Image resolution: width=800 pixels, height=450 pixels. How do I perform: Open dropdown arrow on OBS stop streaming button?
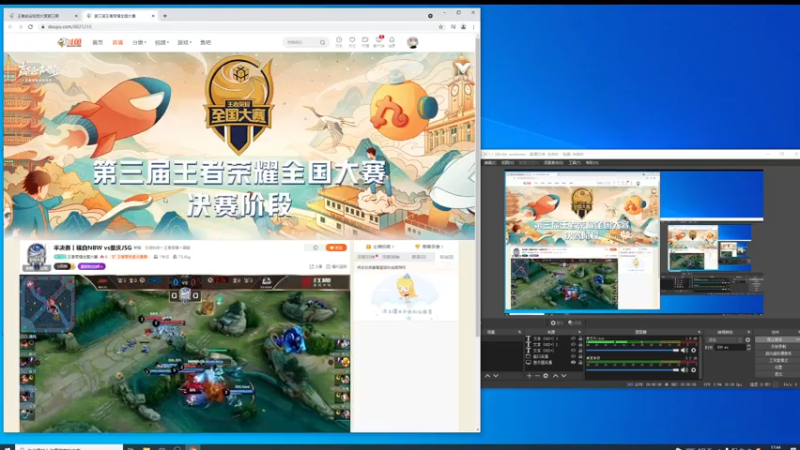797,339
